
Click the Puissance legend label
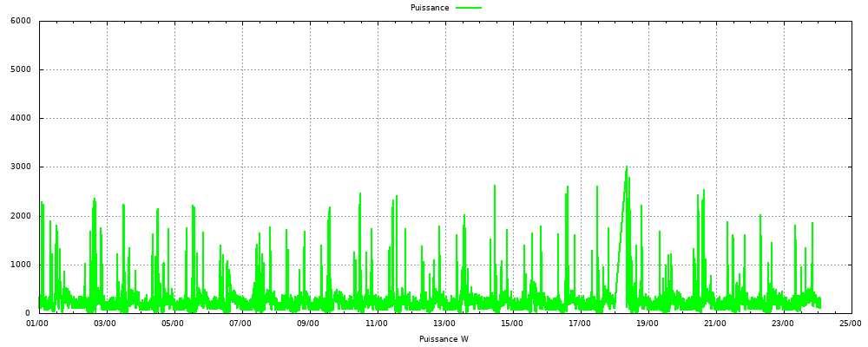point(430,8)
